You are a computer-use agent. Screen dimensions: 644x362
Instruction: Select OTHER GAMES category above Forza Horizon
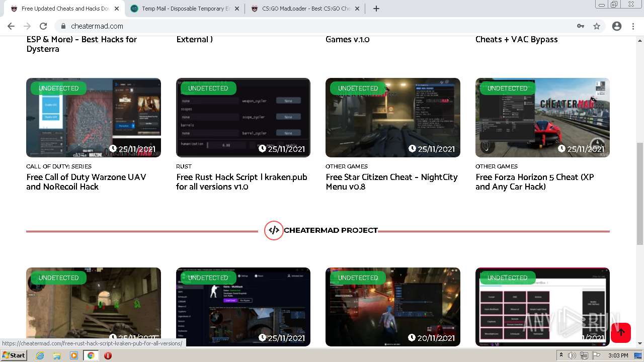(497, 166)
